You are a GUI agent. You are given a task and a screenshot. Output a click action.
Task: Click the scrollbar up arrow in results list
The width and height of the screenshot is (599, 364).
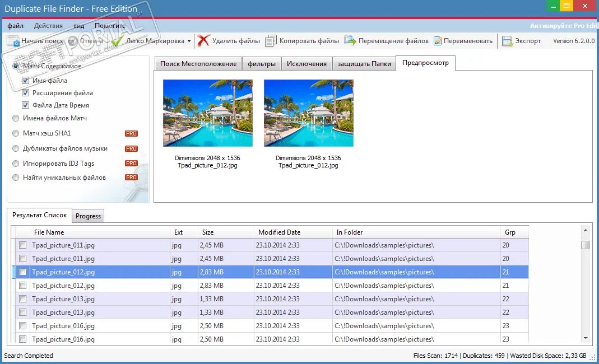click(x=585, y=230)
